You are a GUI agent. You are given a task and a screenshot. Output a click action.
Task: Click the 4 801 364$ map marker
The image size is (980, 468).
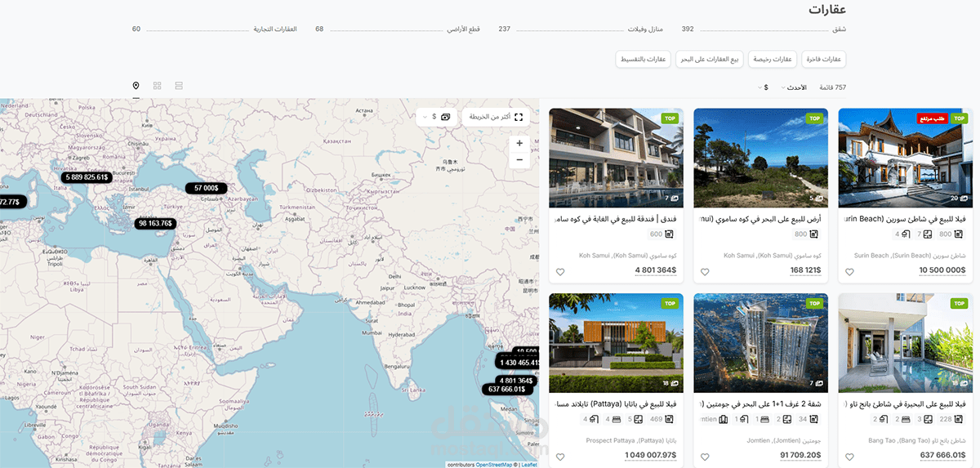[x=516, y=380]
